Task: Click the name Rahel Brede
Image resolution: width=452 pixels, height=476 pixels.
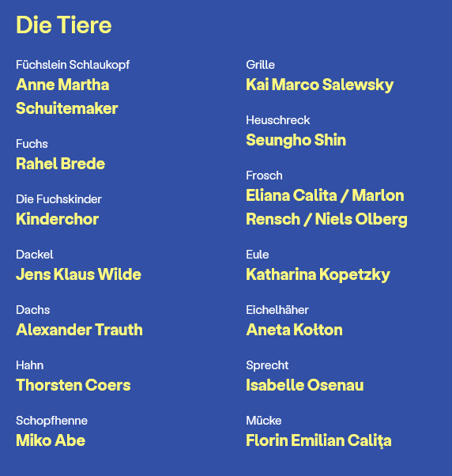Action: click(60, 164)
